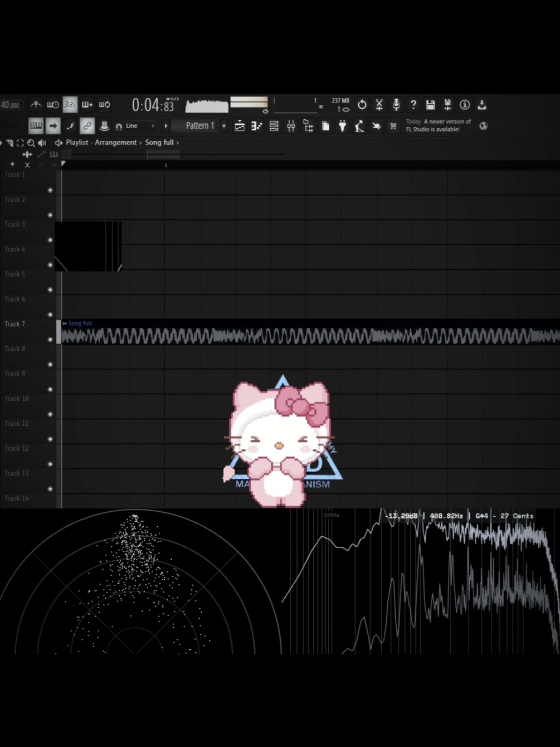Image resolution: width=560 pixels, height=747 pixels.
Task: Add new pattern with plus button
Action: pyautogui.click(x=224, y=126)
